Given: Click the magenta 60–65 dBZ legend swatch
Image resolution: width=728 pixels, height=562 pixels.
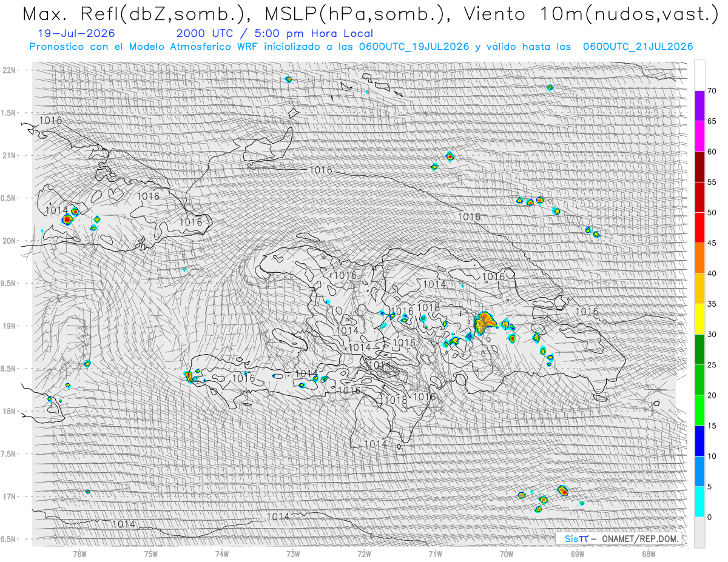Looking at the screenshot, I should coord(699,136).
